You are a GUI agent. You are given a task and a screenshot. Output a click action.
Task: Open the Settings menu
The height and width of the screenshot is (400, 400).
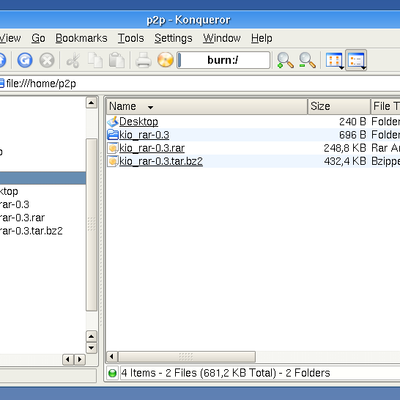coord(173,38)
